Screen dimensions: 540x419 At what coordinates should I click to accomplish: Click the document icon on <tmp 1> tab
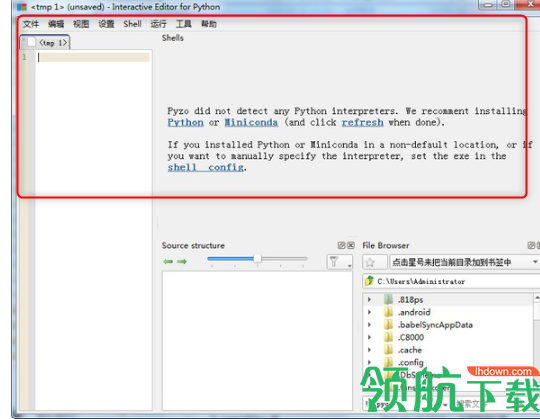click(31, 42)
